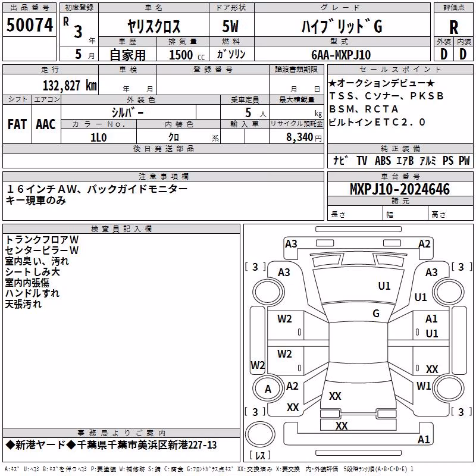
Task: Click the seating capacity 5 人
Action: click(256, 113)
